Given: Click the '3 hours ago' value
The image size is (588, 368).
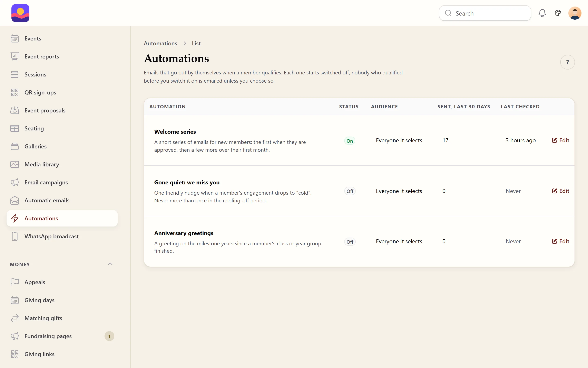Looking at the screenshot, I should point(521,140).
